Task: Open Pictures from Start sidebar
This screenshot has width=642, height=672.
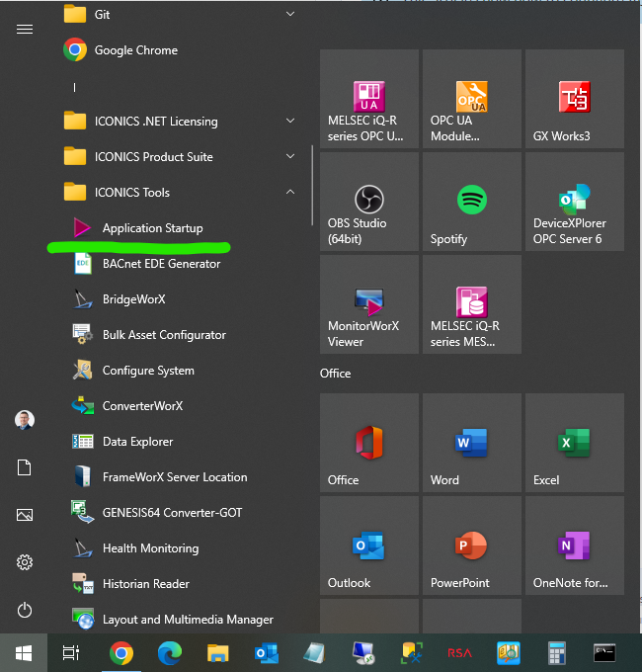Action: click(25, 515)
